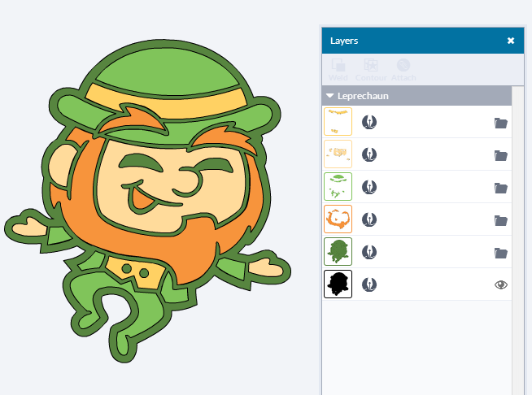
Task: Click the Contour tool icon
Action: (371, 65)
